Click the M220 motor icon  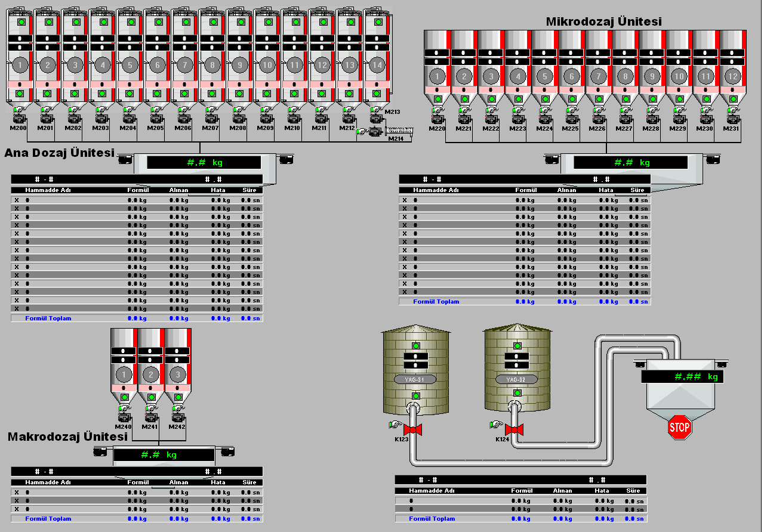point(438,118)
